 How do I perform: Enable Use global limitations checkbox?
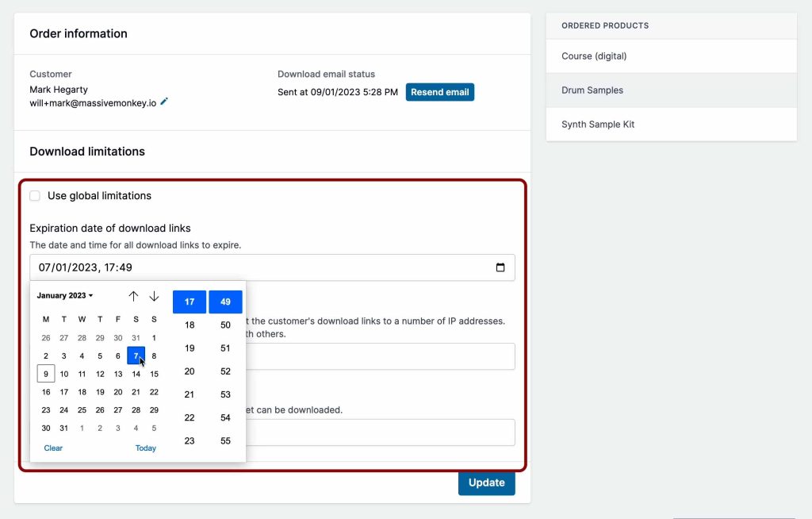35,196
